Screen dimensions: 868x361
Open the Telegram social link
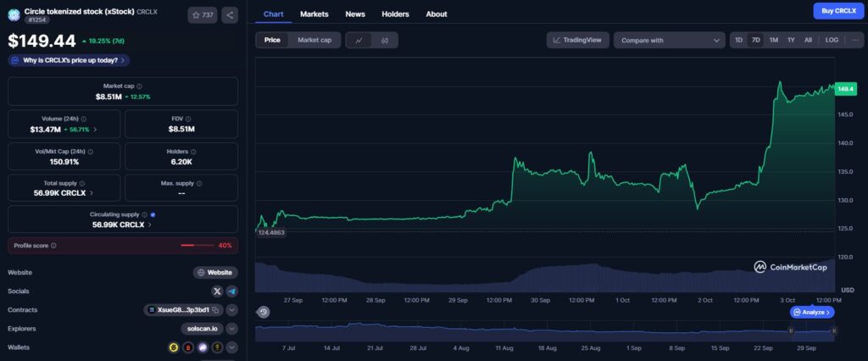click(x=231, y=291)
